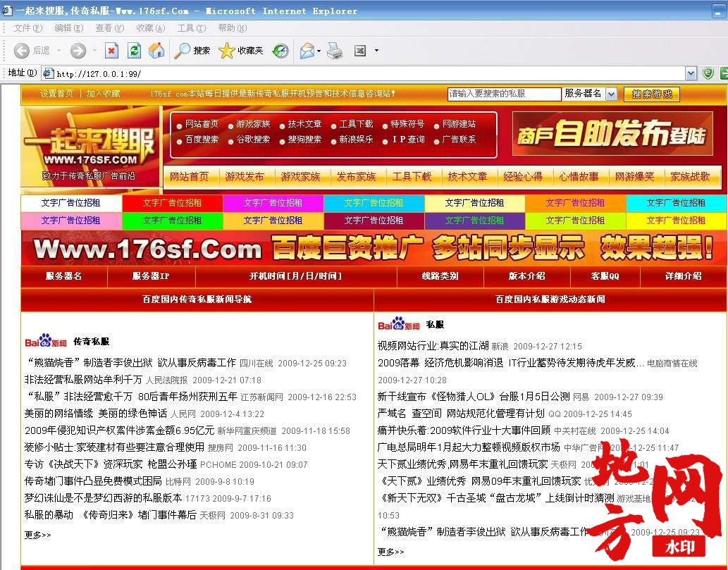Click the 新浪娱乐 link
The width and height of the screenshot is (728, 570).
coord(356,140)
